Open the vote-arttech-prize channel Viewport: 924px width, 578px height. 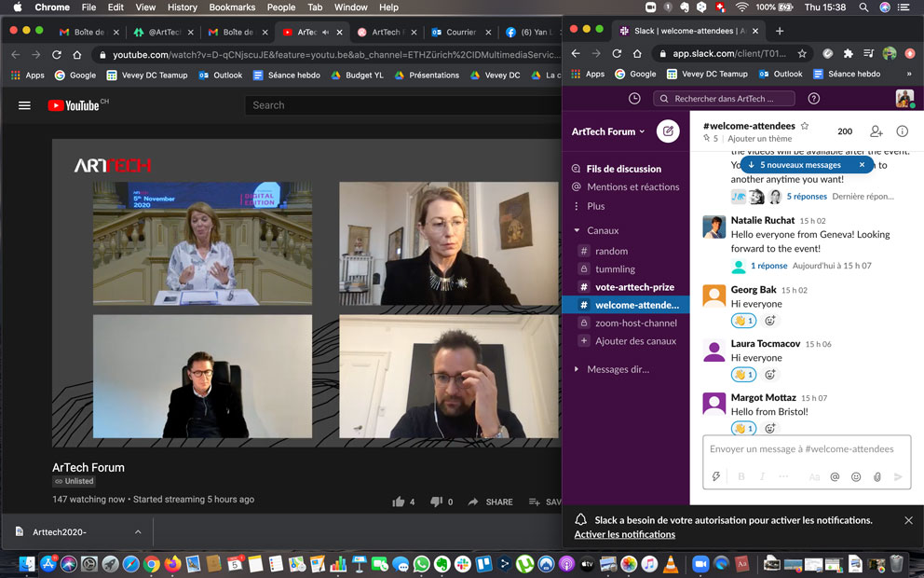634,287
